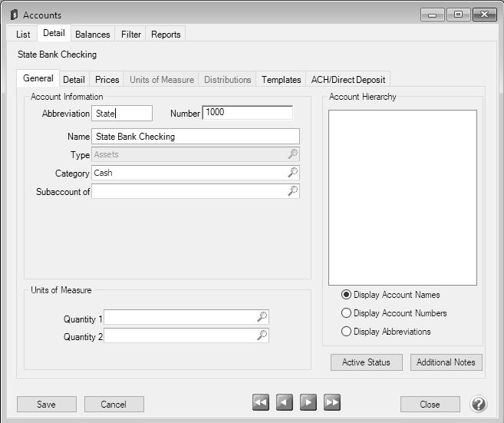The height and width of the screenshot is (423, 504).
Task: Open Additional Notes
Action: (x=446, y=362)
